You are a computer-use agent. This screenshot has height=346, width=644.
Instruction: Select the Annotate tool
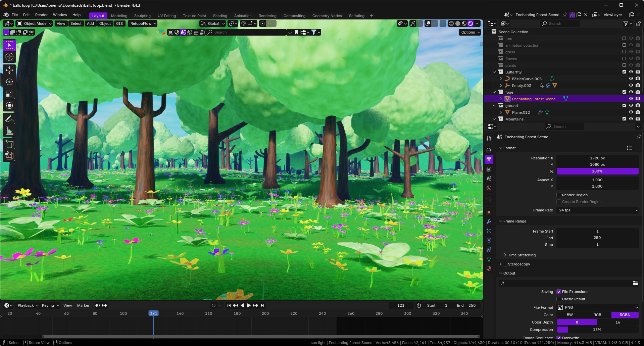pos(9,119)
